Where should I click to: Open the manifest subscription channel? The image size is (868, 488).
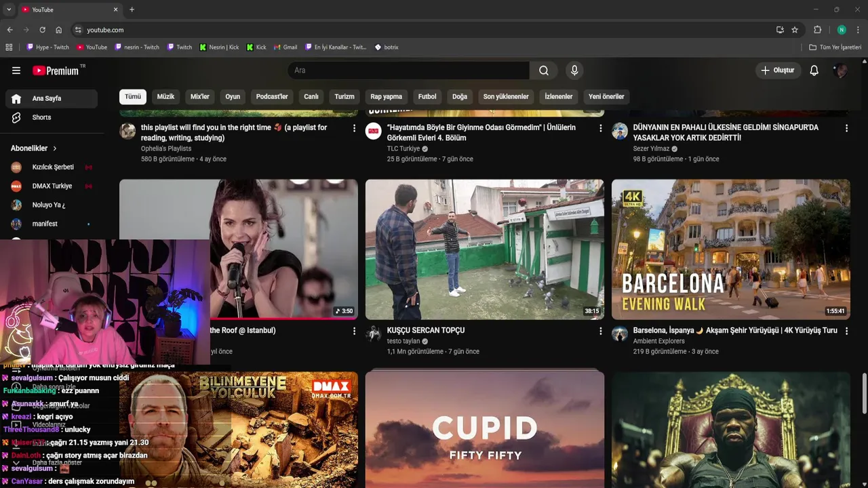point(52,224)
